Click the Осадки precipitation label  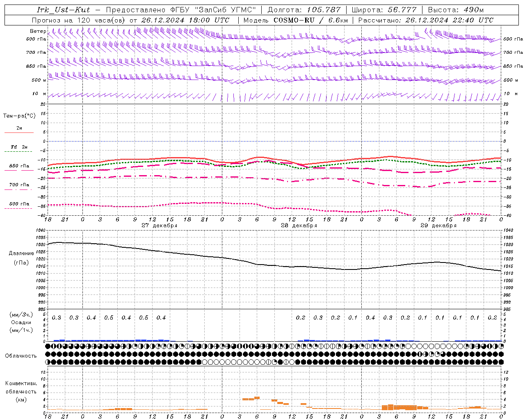click(x=21, y=322)
